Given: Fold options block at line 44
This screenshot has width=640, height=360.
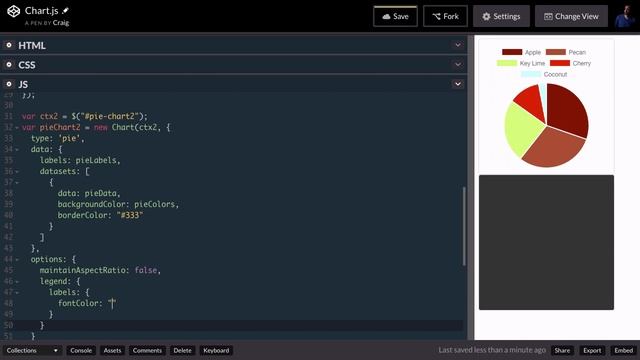Looking at the screenshot, I should 17,260.
